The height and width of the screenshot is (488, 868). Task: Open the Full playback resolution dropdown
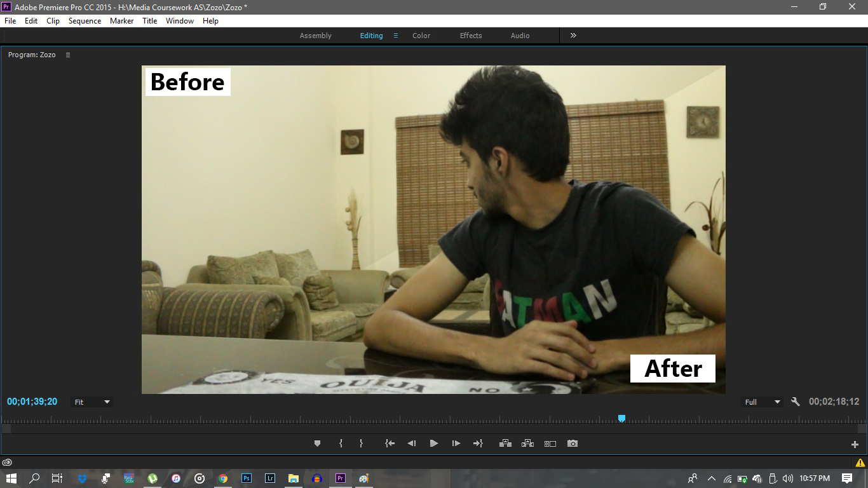[x=763, y=402]
